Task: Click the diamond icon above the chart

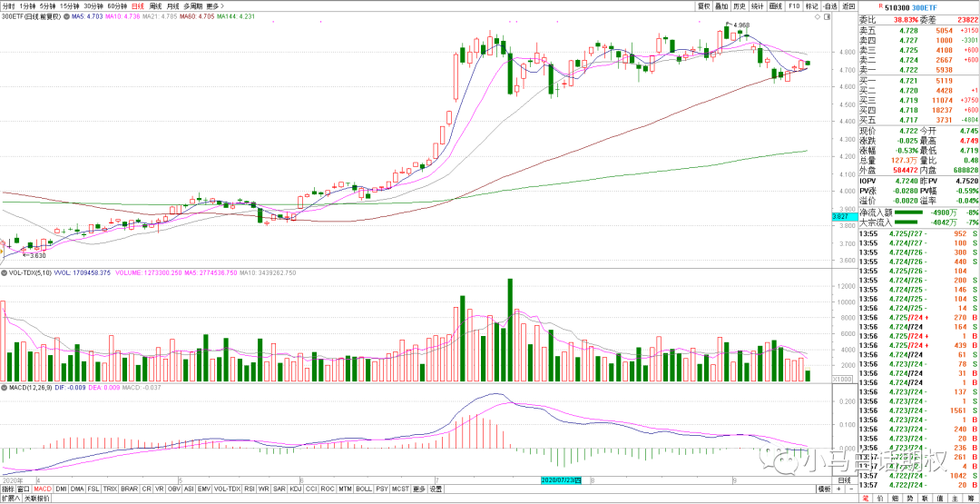Action: (816, 16)
